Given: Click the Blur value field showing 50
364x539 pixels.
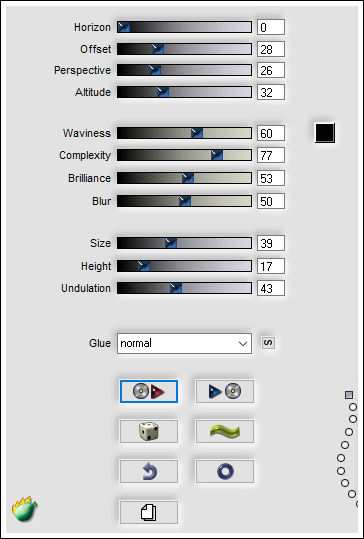Looking at the screenshot, I should [271, 201].
